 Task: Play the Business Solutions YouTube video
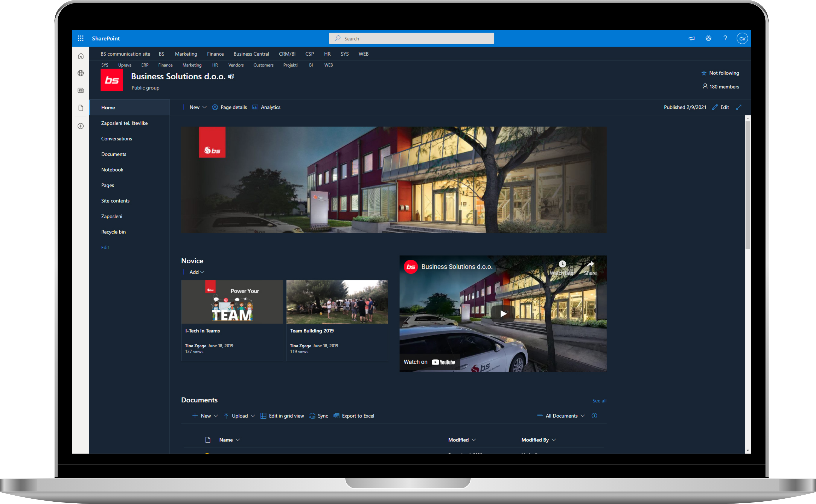503,314
